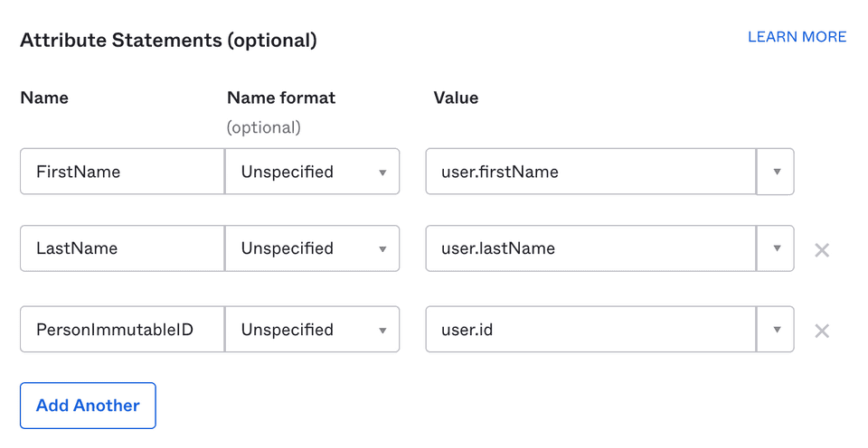Remove the PersonImmutableID attribute row
This screenshot has height=448, width=868.
[821, 331]
